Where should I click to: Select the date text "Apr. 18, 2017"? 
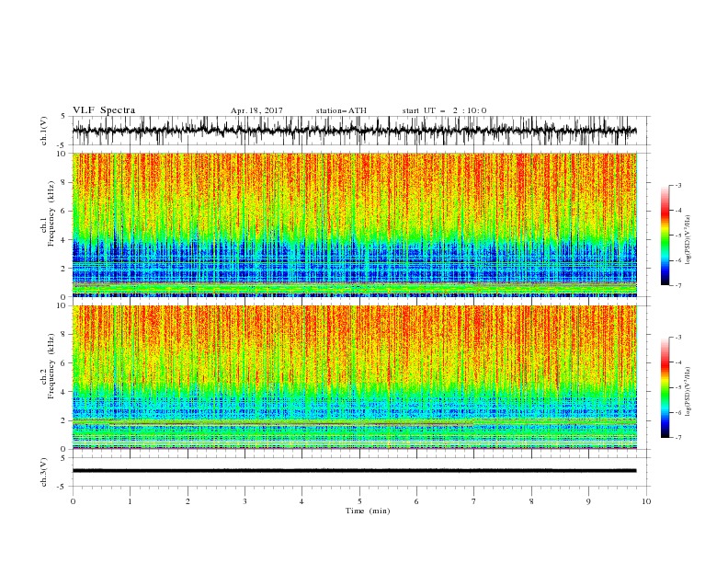pyautogui.click(x=256, y=110)
